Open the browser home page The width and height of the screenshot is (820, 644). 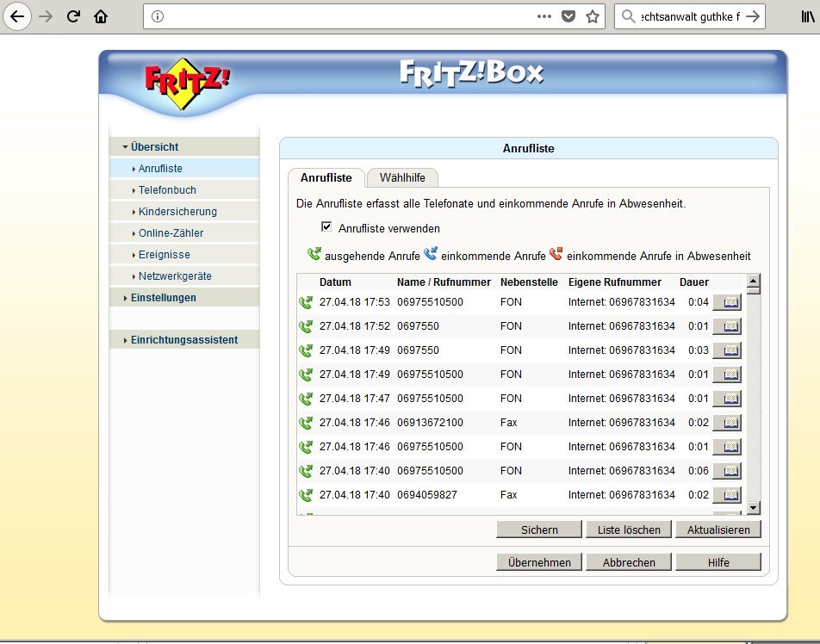(101, 16)
